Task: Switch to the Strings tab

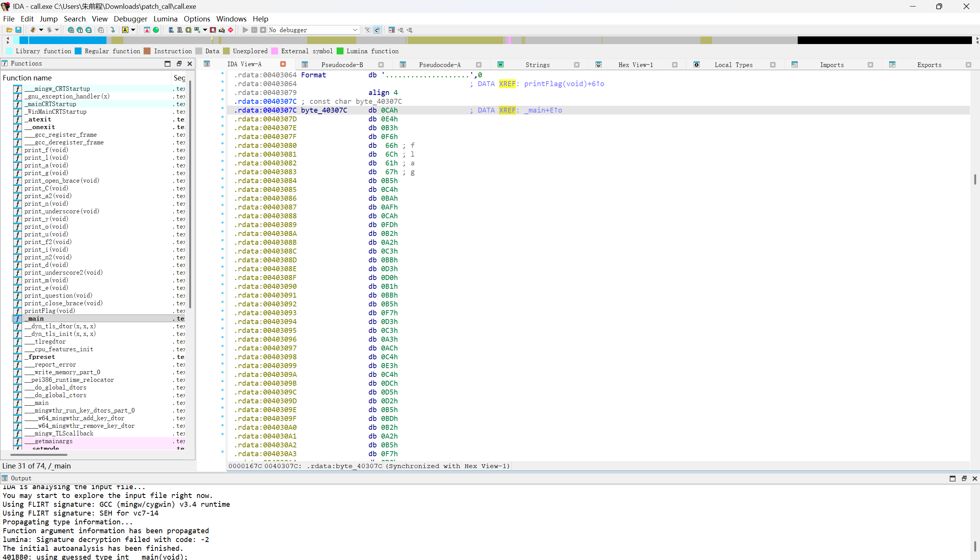Action: 537,65
